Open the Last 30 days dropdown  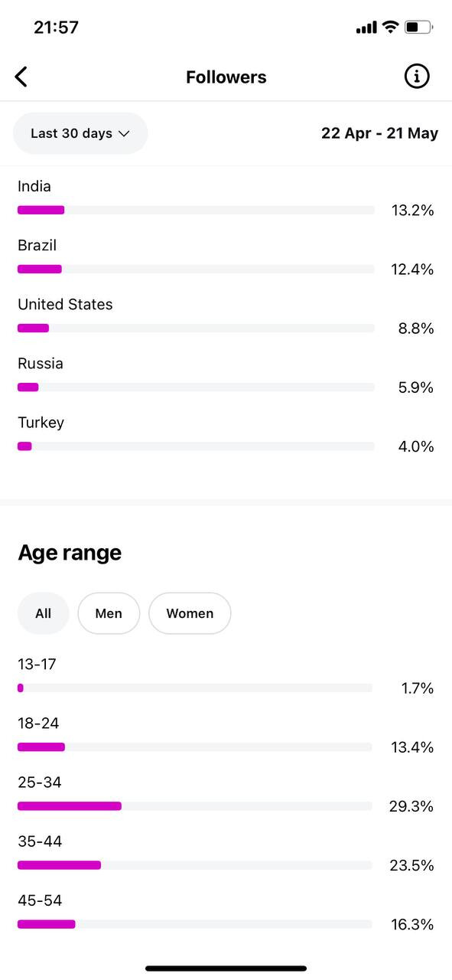point(80,133)
